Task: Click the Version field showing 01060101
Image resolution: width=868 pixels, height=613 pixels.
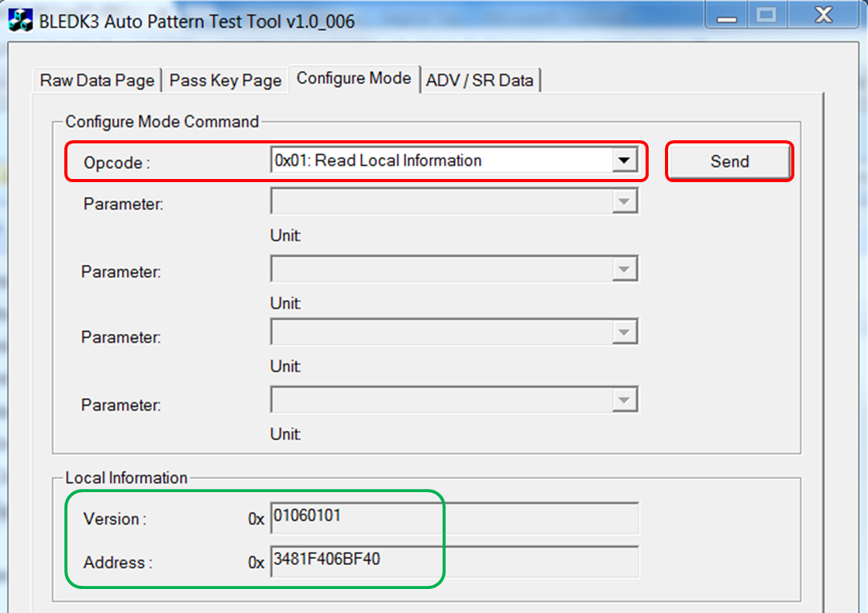Action: (454, 518)
